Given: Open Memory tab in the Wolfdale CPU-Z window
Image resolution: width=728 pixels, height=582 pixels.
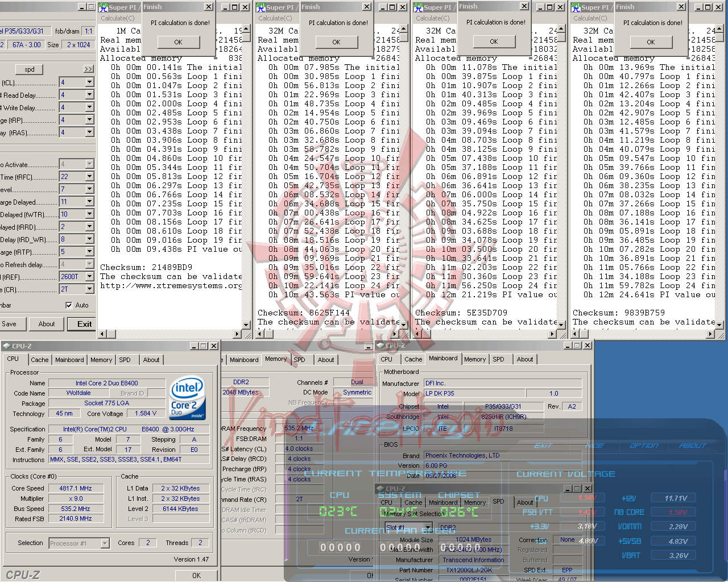Looking at the screenshot, I should pyautogui.click(x=101, y=360).
